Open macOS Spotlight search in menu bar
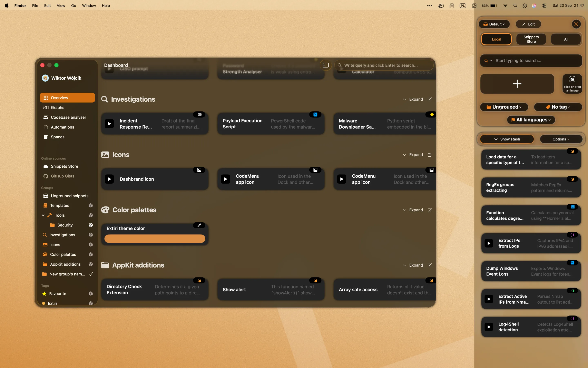Image resolution: width=588 pixels, height=368 pixels. [x=515, y=6]
